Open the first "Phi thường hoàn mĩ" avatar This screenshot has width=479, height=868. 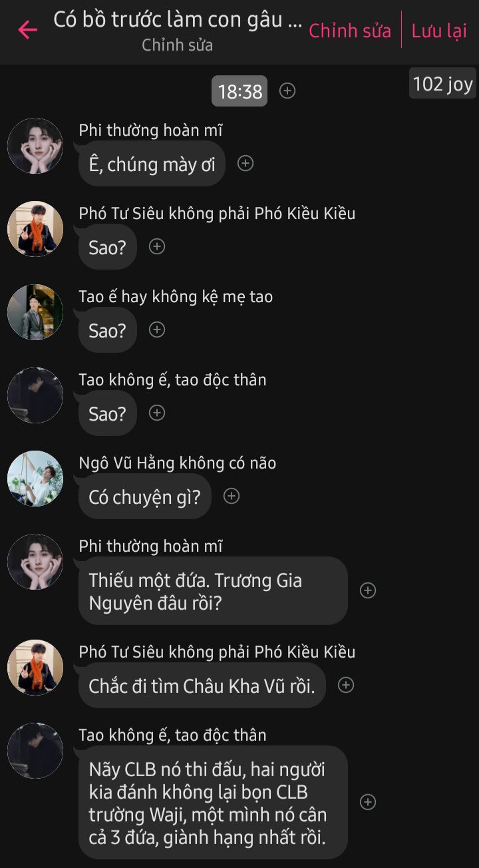35,146
